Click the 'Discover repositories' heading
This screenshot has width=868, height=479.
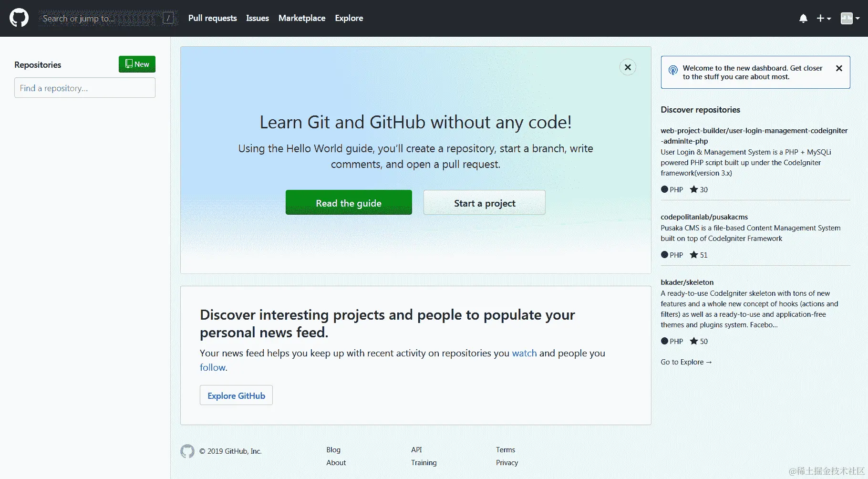pyautogui.click(x=700, y=110)
